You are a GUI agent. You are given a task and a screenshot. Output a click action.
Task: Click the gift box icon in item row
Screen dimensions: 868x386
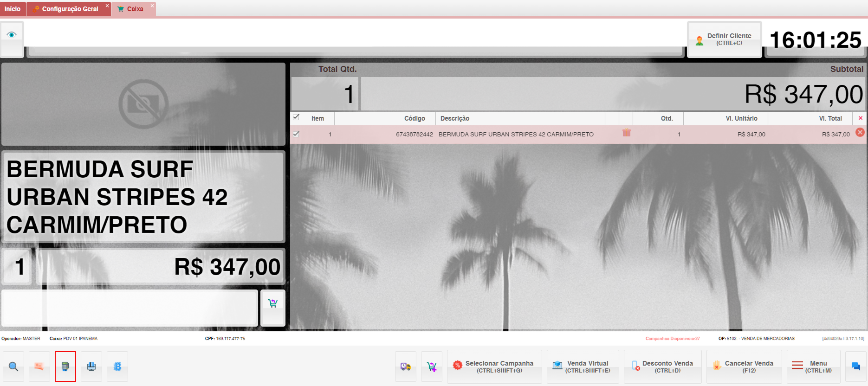click(626, 133)
